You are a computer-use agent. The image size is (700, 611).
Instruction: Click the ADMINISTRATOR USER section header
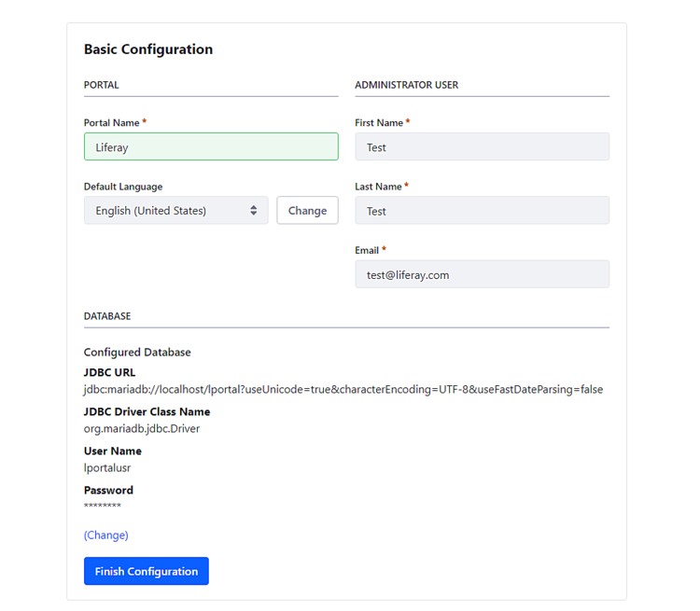point(406,85)
